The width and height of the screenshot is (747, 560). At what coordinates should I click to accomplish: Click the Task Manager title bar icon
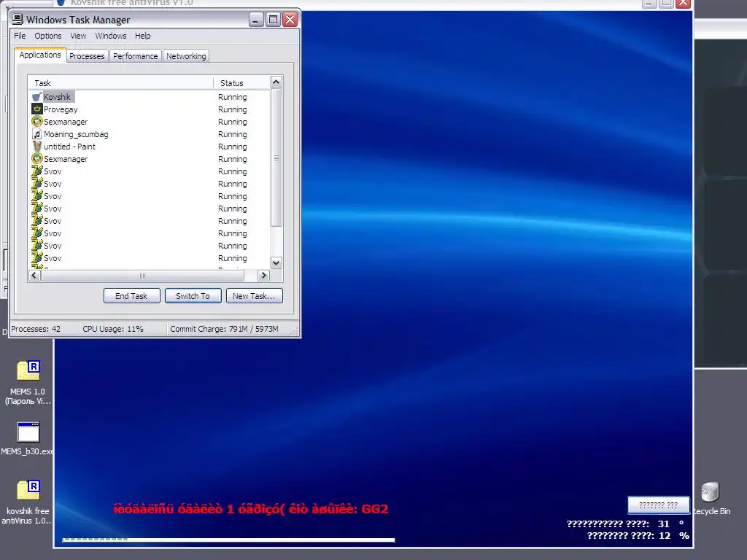point(18,20)
